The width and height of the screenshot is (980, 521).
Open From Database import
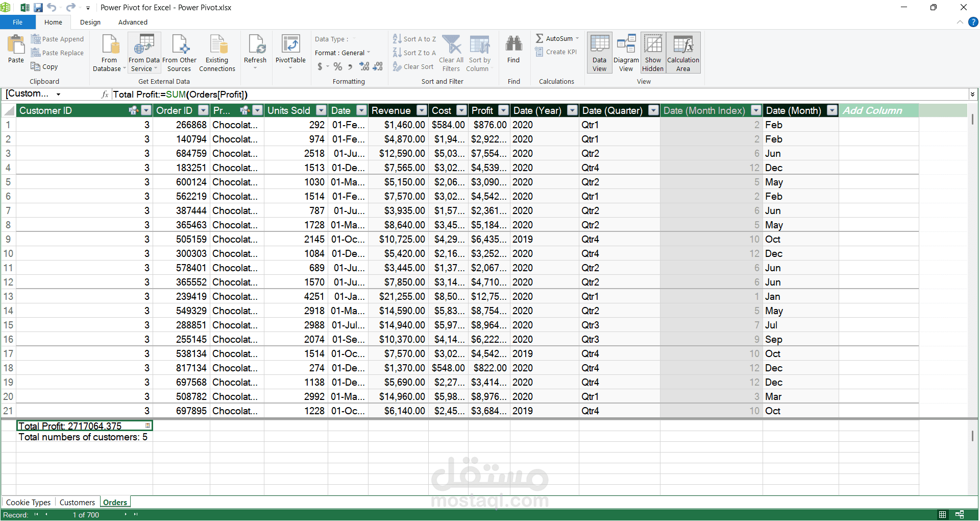coord(109,53)
